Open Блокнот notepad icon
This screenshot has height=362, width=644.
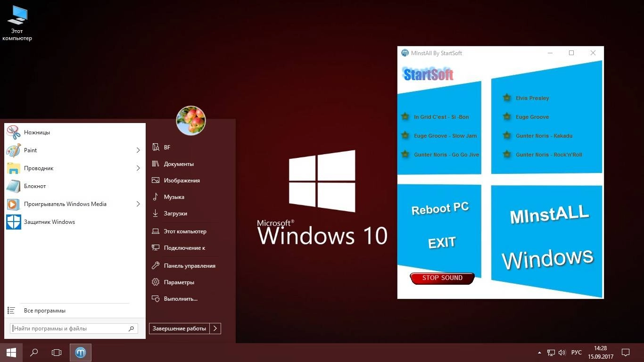pos(14,186)
